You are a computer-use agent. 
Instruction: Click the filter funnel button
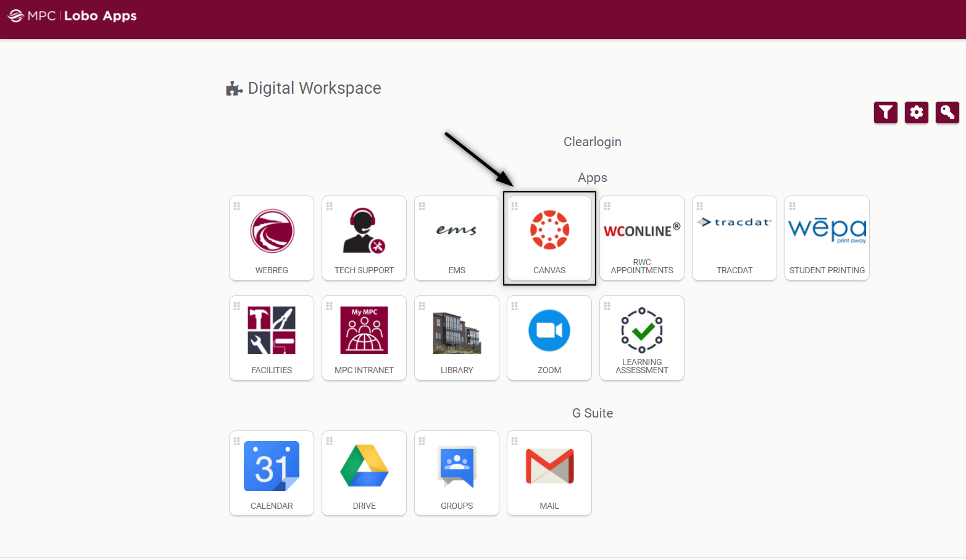click(x=886, y=112)
